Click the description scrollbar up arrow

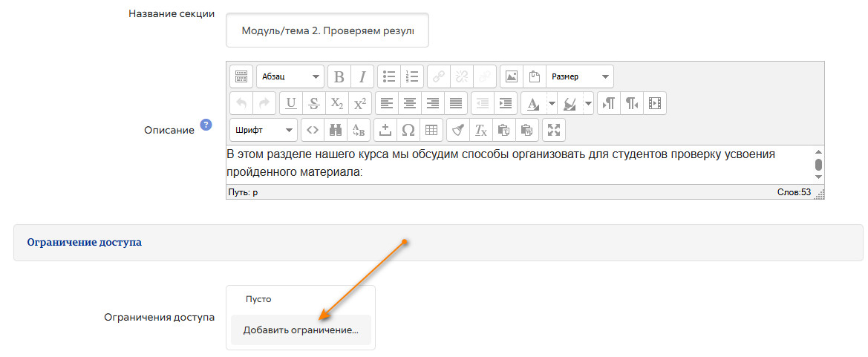coord(819,151)
